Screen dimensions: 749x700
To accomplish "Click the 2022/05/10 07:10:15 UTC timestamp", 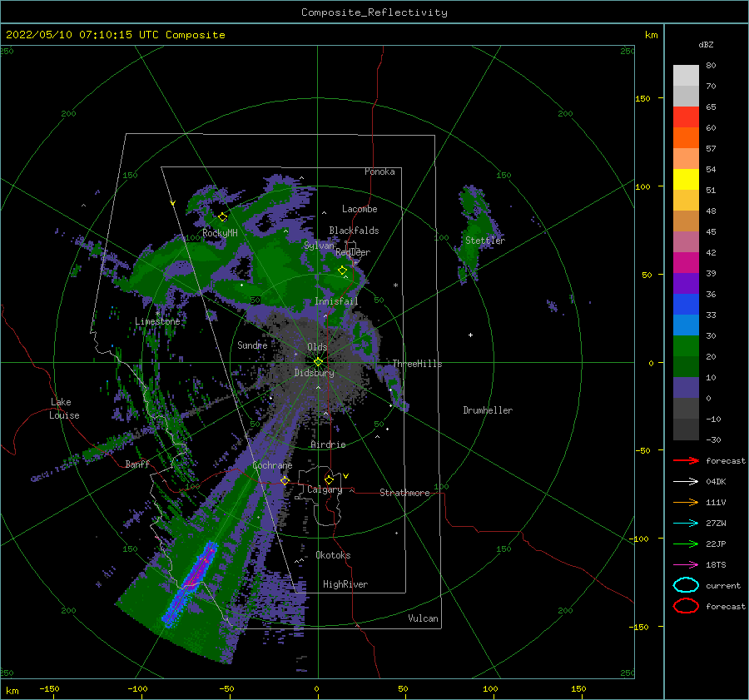I will 82,35.
